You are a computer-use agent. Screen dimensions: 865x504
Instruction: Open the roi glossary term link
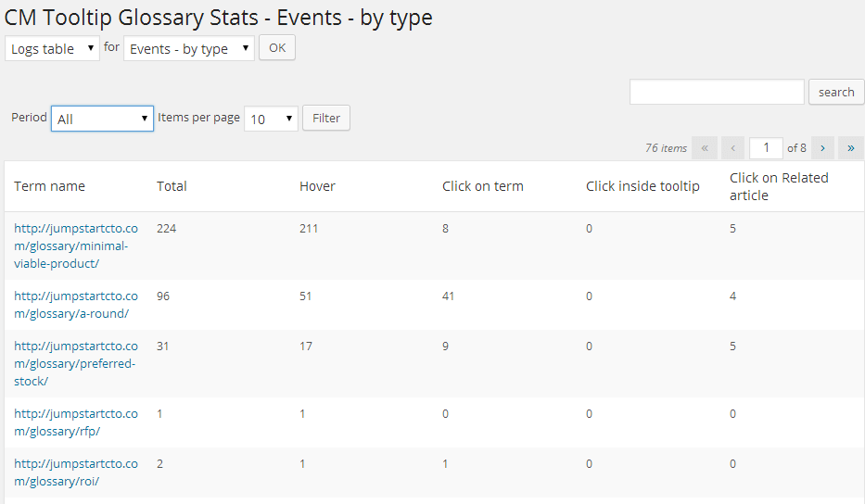[75, 472]
